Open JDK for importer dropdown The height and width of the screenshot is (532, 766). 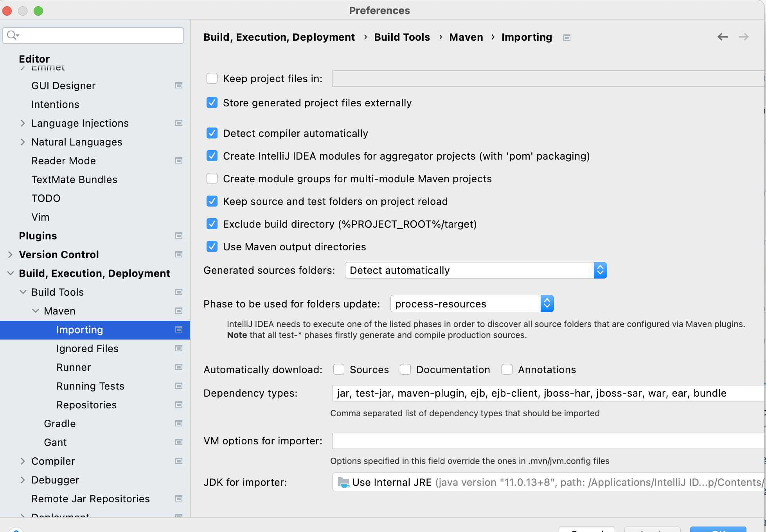(x=548, y=482)
